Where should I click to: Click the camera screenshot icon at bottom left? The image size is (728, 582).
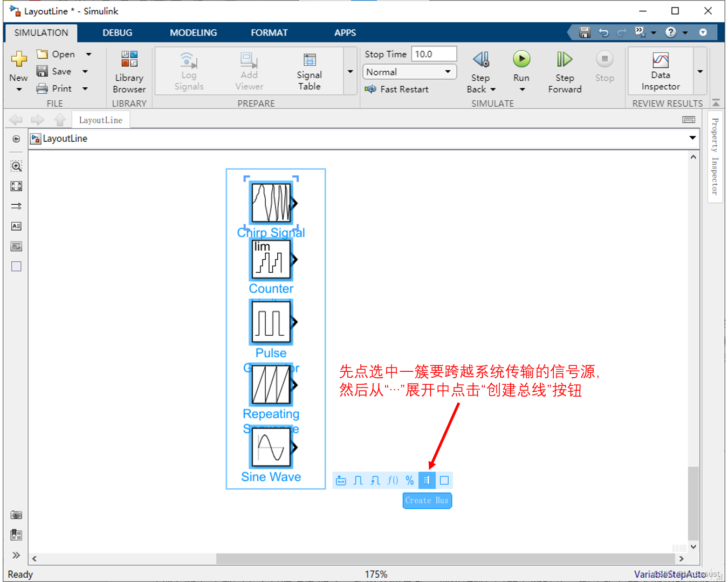pos(16,515)
